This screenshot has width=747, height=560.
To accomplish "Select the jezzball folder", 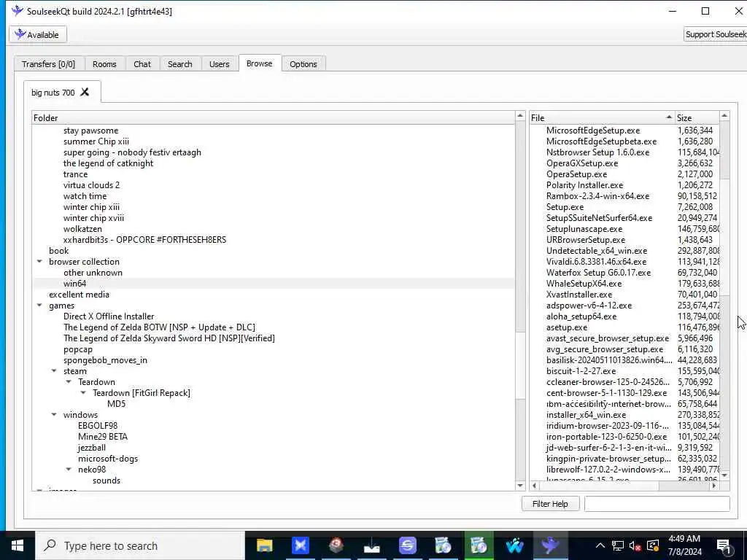I will coord(92,448).
